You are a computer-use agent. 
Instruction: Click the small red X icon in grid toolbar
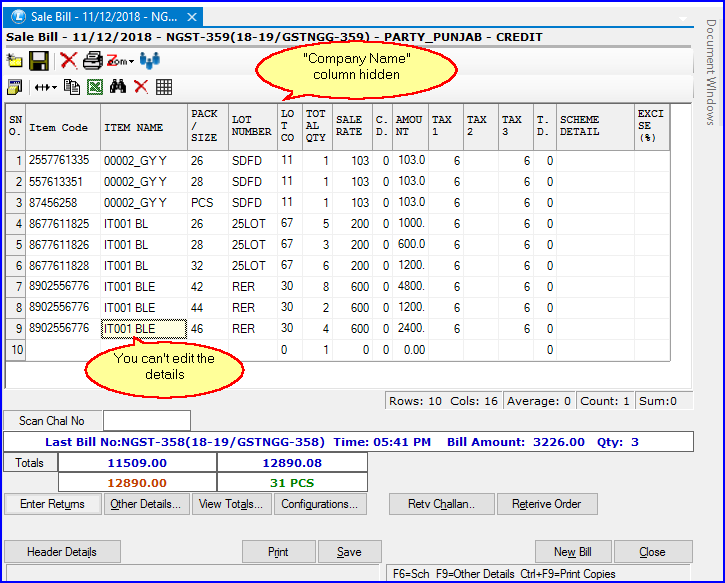tap(141, 86)
